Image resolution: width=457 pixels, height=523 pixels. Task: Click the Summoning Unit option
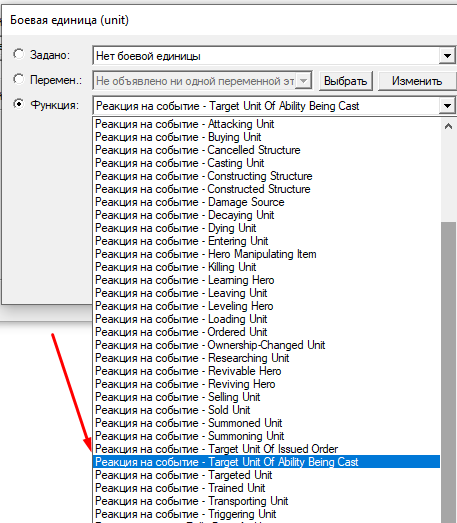click(266, 436)
